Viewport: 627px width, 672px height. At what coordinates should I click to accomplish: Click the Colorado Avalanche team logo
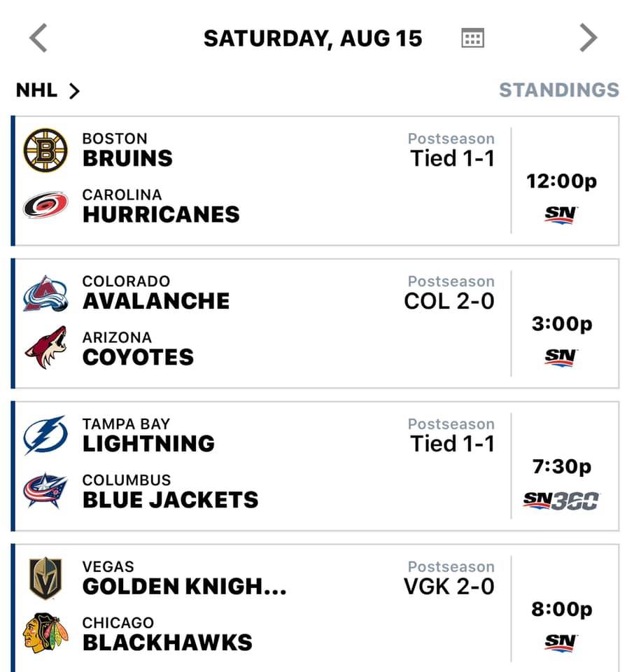click(45, 293)
